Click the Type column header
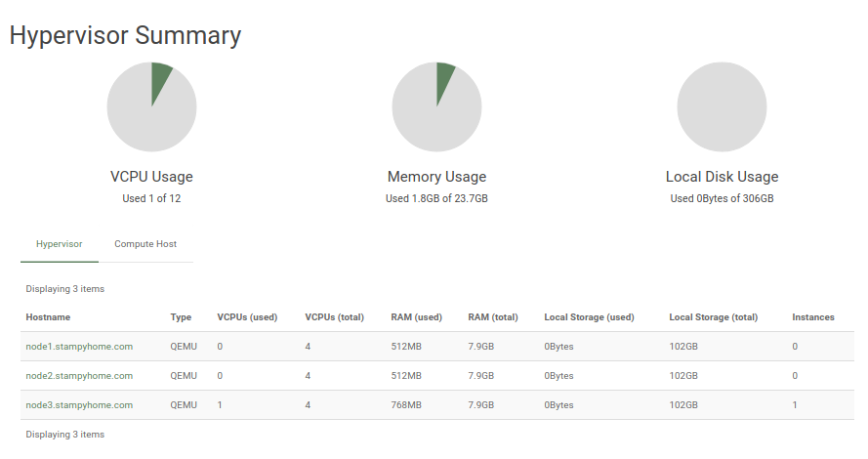 coord(181,317)
